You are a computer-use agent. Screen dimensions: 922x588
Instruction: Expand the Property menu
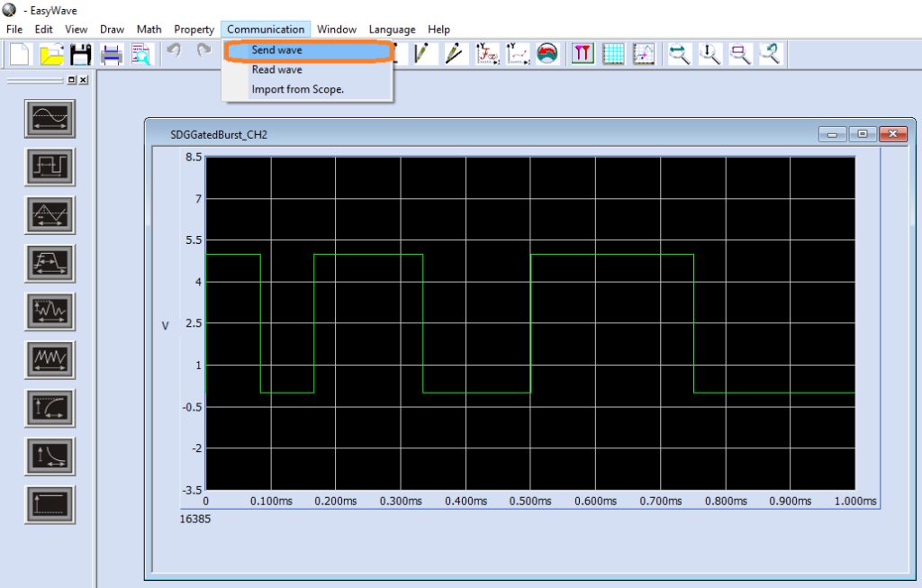(194, 29)
